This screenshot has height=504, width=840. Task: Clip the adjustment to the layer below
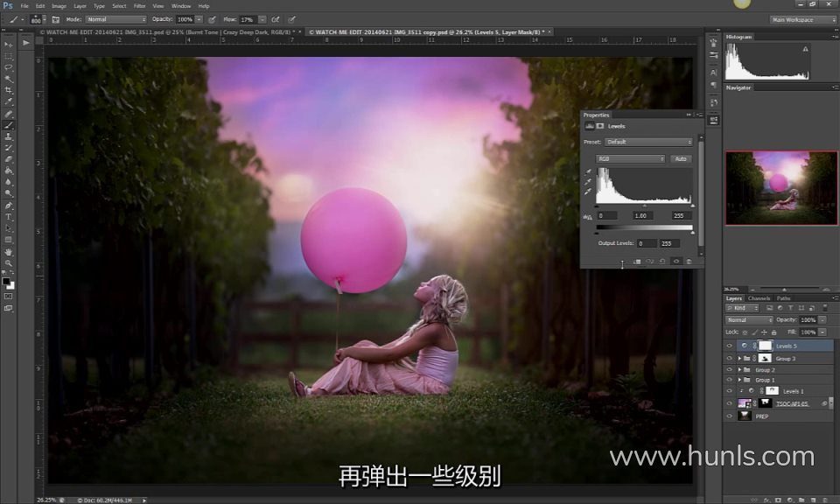tap(636, 262)
